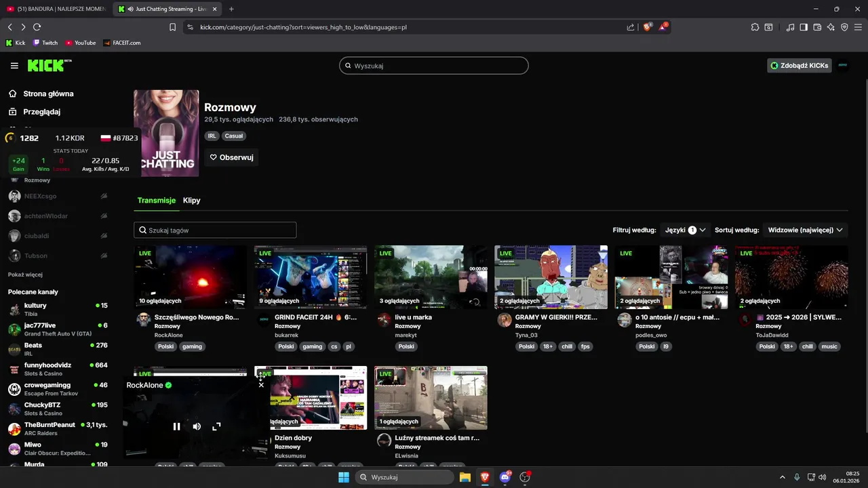Image resolution: width=868 pixels, height=488 pixels.
Task: Open the browser extensions puzzle icon
Action: click(755, 27)
